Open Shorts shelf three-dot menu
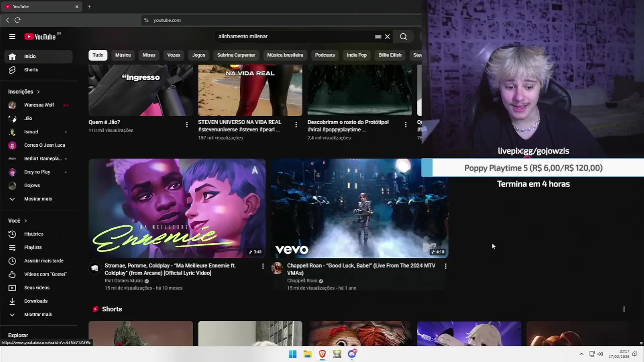 coord(624,309)
